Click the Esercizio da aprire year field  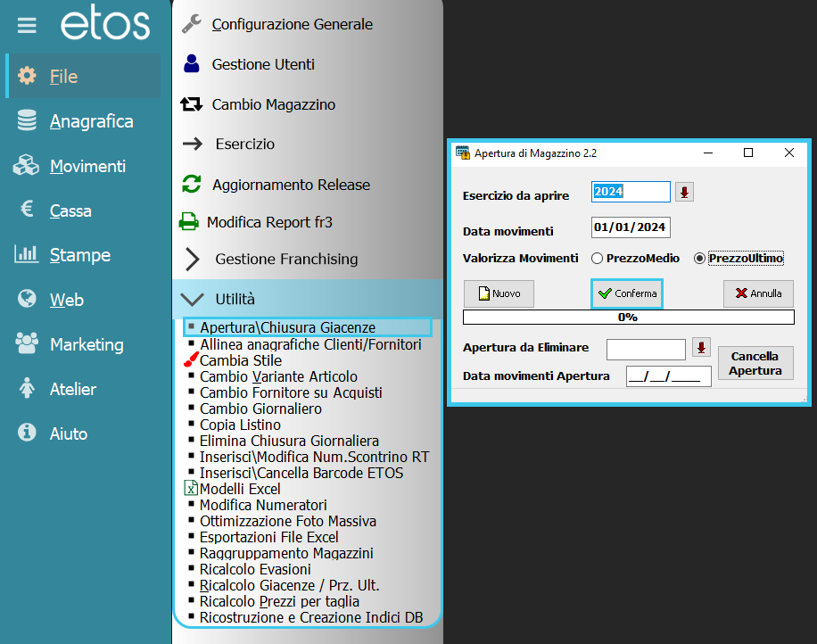[631, 192]
